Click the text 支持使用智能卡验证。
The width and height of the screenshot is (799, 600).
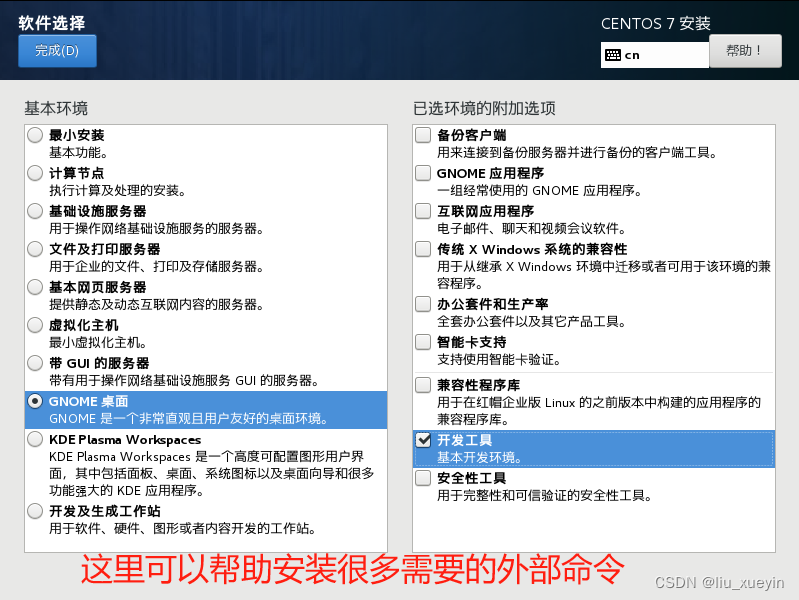pos(499,359)
